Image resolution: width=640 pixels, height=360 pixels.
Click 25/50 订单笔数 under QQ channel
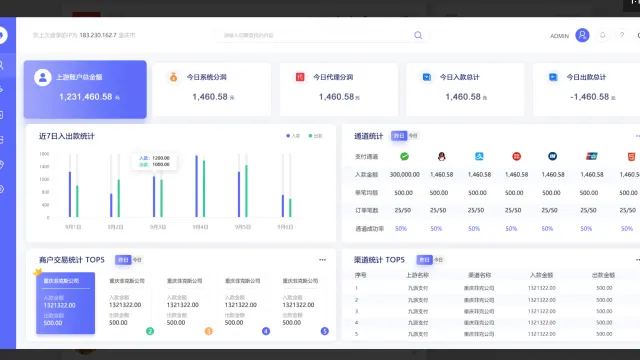point(438,210)
